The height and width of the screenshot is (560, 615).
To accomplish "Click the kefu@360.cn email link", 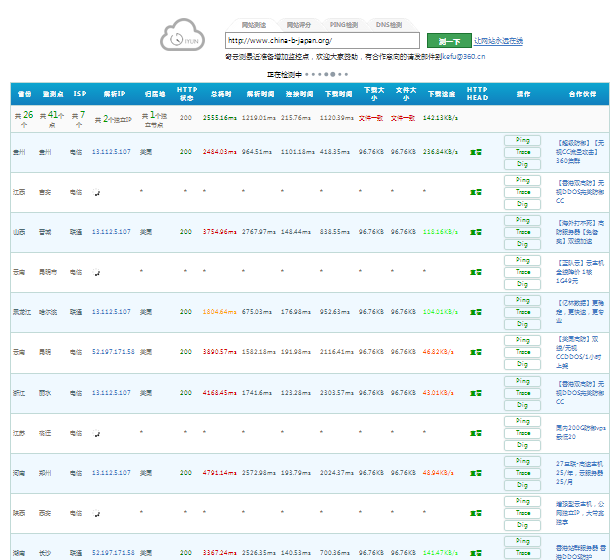I will pos(464,56).
